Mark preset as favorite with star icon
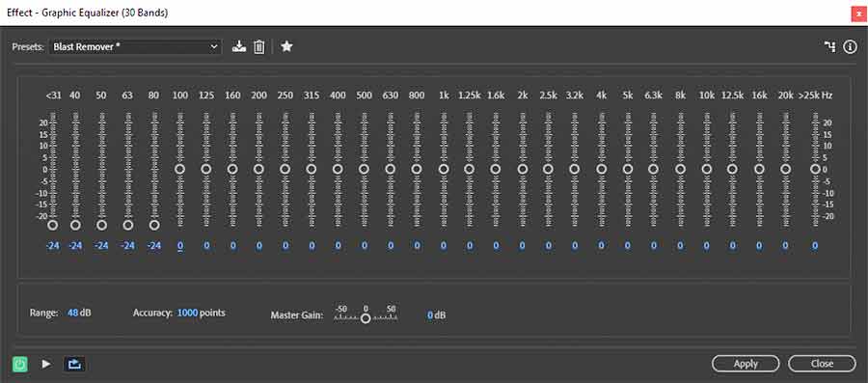 tap(286, 47)
